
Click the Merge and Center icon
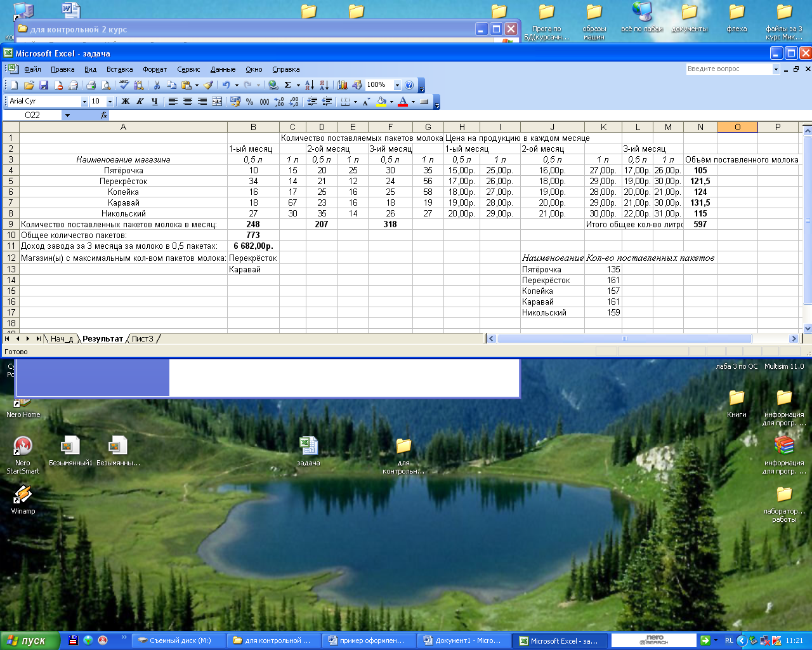[x=217, y=102]
